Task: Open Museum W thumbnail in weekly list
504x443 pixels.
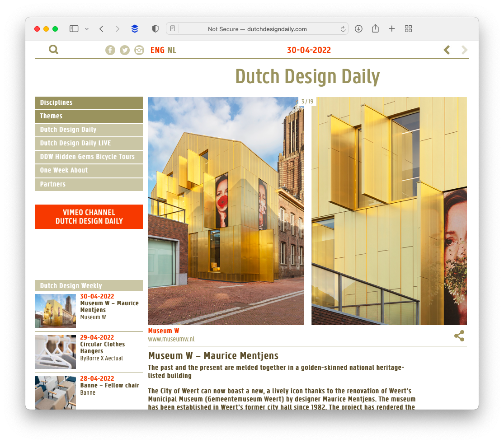Action: [56, 311]
